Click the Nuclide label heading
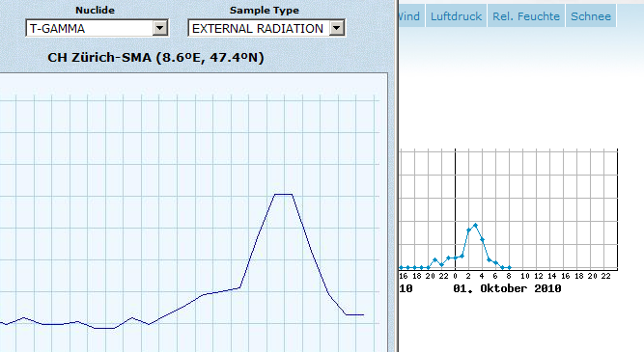The image size is (644, 352). click(x=95, y=11)
